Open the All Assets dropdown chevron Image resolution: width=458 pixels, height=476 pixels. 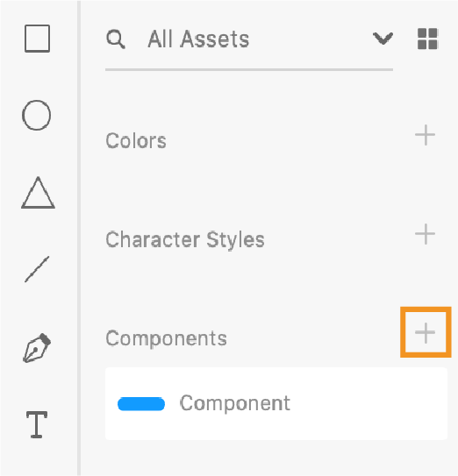(383, 39)
